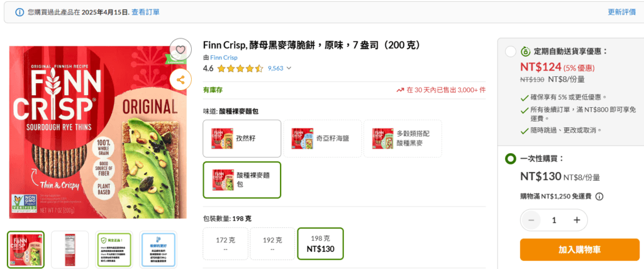Viewport: 644px width, 269px height.
Task: Select the 多穀類搭配酸種黑麥 flavor option
Action: (x=403, y=139)
